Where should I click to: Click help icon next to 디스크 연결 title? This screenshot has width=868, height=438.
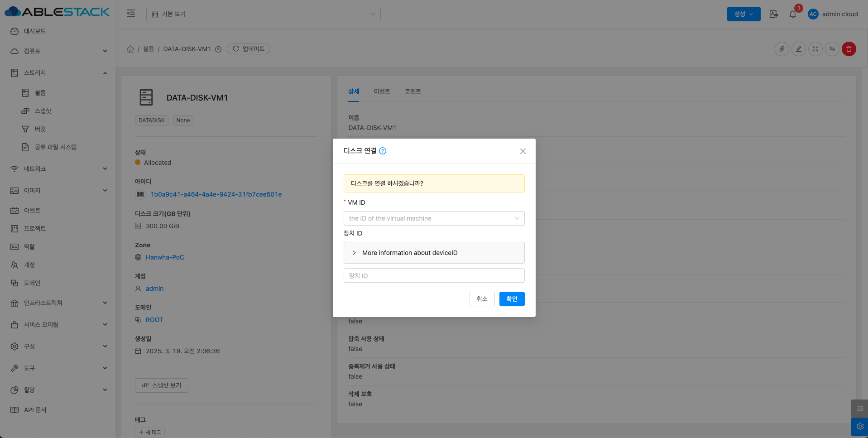pyautogui.click(x=383, y=151)
